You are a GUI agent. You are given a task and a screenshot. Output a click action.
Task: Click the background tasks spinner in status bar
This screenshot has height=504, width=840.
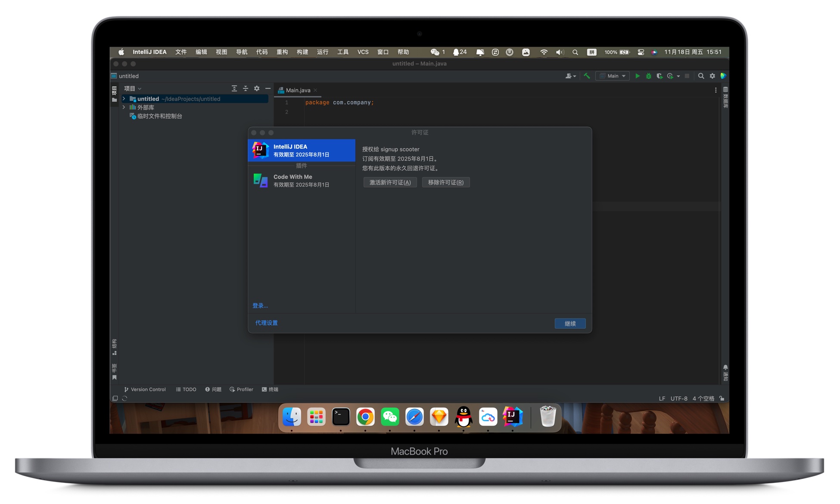125,398
